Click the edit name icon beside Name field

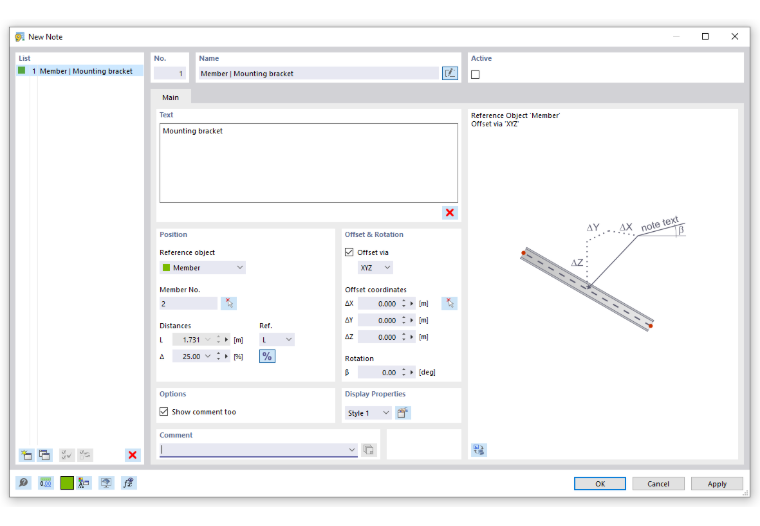tap(449, 73)
